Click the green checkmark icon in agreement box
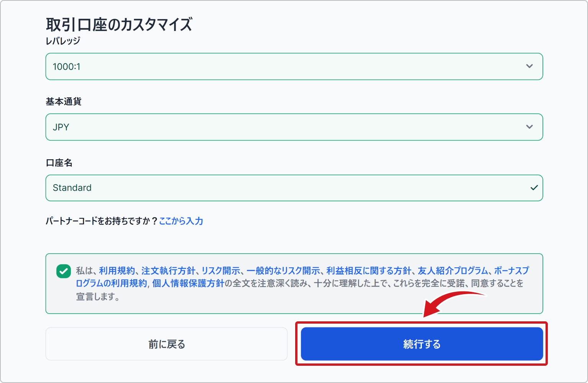Screen dimensions: 588x383 [63, 271]
